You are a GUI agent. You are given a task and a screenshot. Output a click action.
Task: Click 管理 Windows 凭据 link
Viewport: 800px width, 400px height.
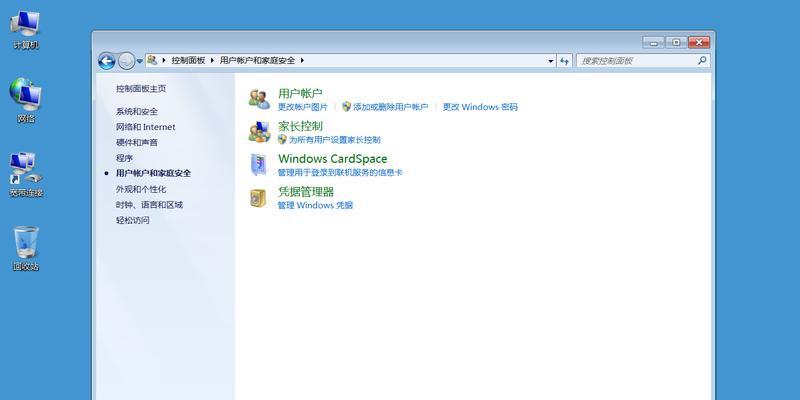pos(315,205)
